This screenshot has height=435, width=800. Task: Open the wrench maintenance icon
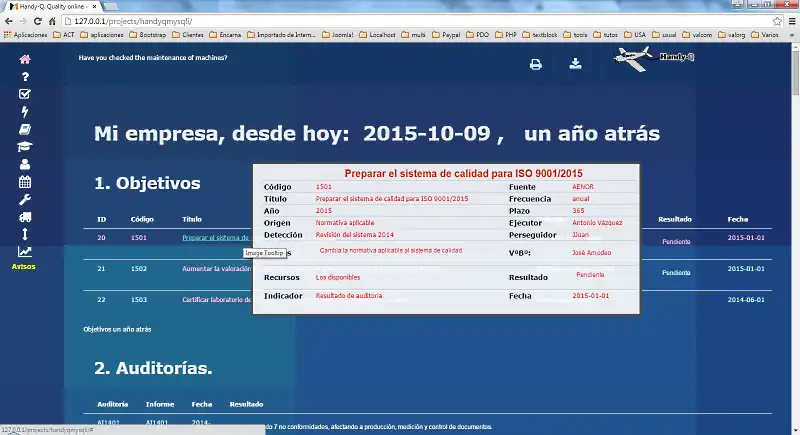pyautogui.click(x=24, y=199)
